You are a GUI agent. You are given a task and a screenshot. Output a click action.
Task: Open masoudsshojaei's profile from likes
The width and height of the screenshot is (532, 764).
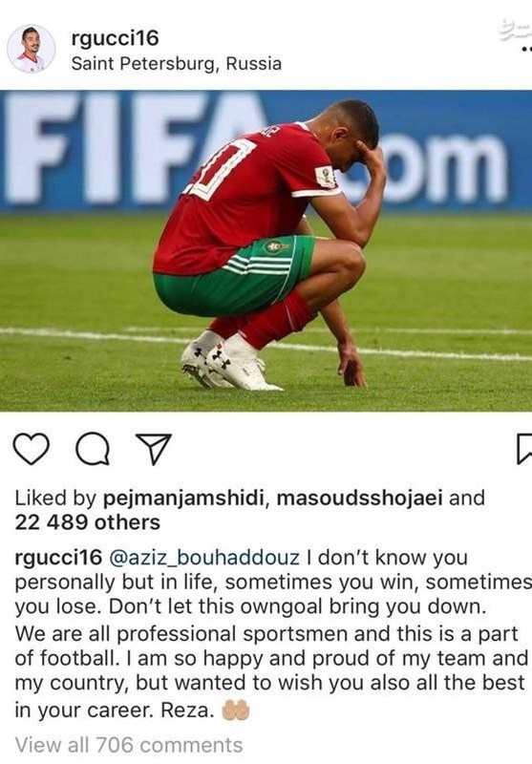[x=360, y=499]
